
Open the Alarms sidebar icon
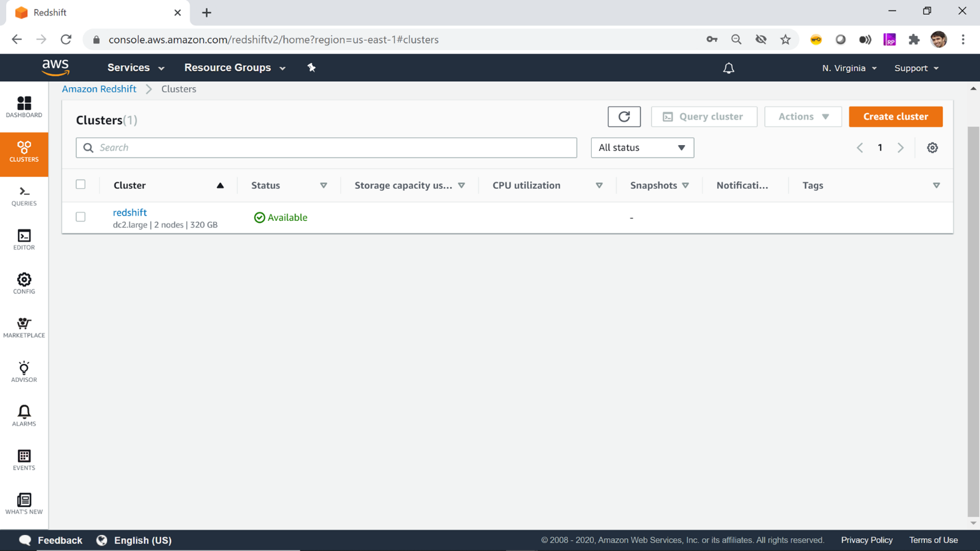[24, 416]
